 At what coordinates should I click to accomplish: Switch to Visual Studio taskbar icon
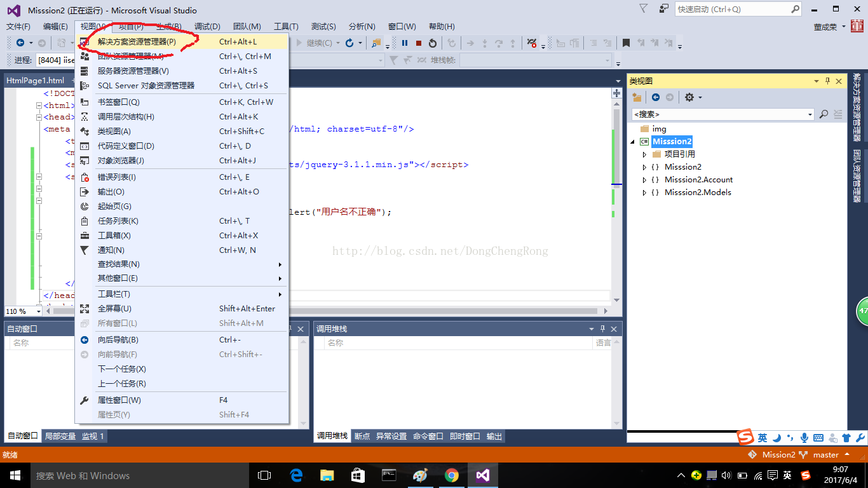coord(483,475)
